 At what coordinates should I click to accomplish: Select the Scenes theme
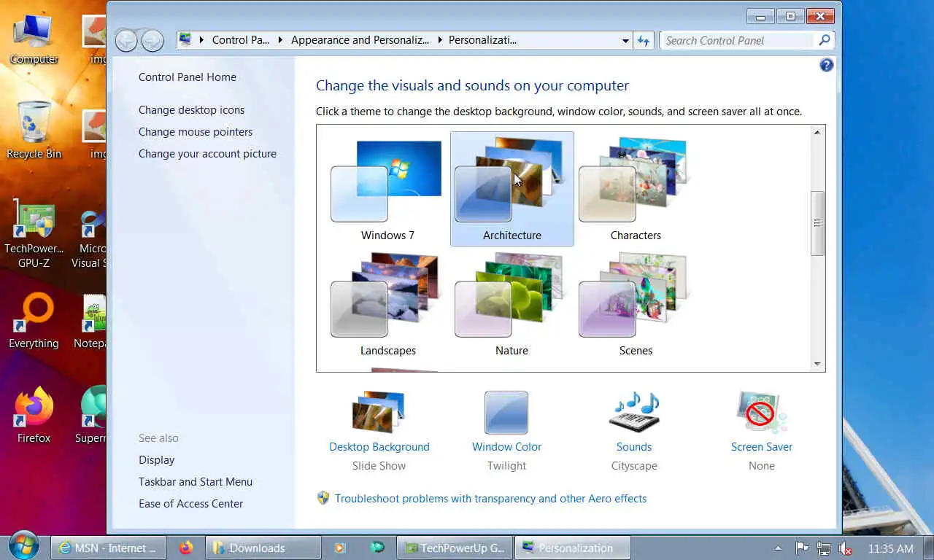pyautogui.click(x=636, y=304)
